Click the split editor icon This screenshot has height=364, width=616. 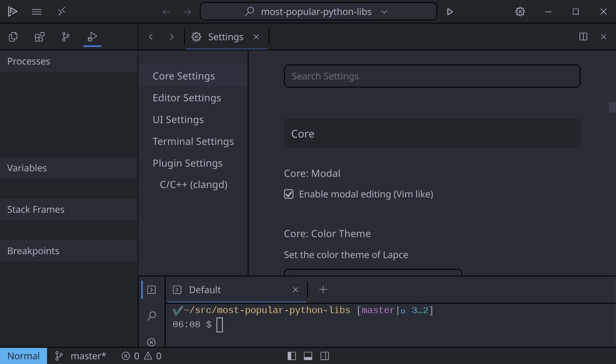pos(583,37)
